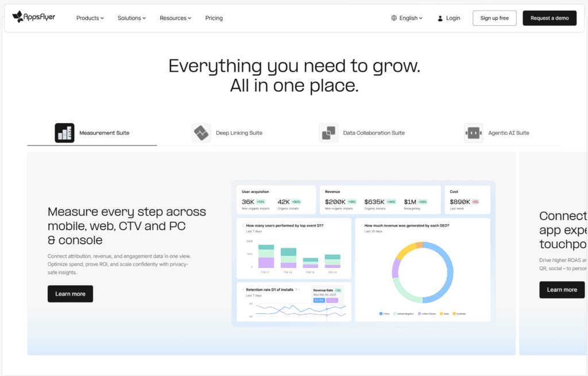Select the Pricing menu item
Image resolution: width=588 pixels, height=376 pixels.
coord(214,18)
